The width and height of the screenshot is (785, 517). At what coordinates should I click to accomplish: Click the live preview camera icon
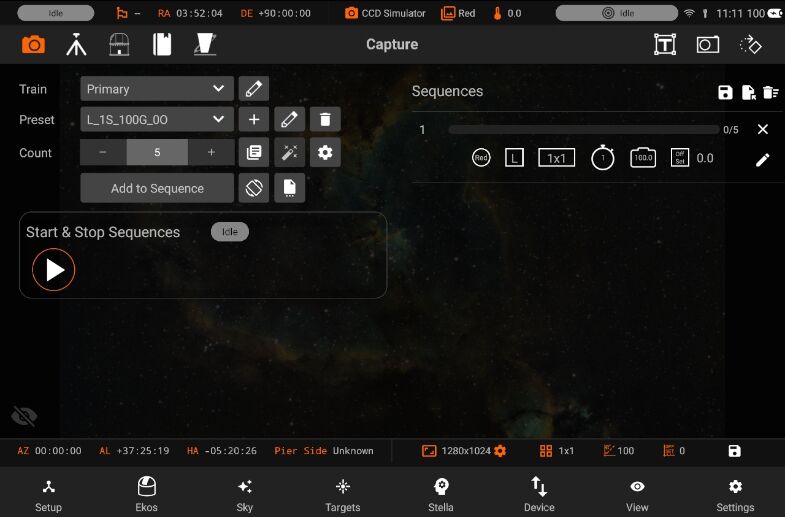point(708,45)
